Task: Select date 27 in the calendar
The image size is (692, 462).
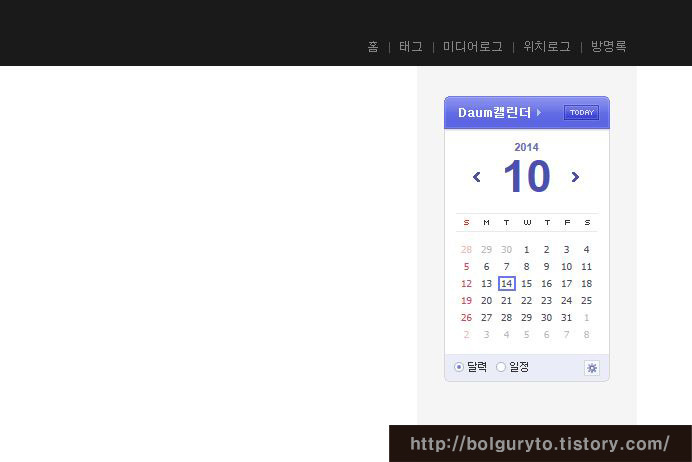Action: (486, 318)
